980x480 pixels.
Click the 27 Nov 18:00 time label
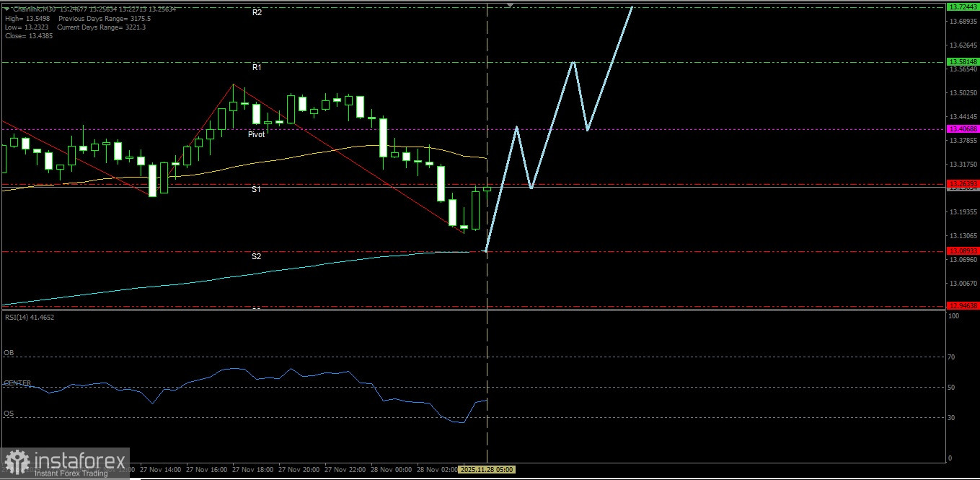252,469
